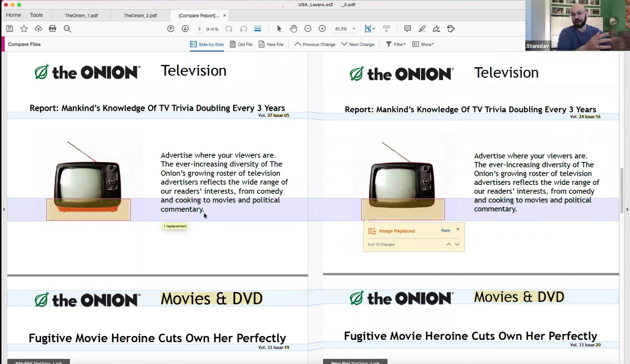The height and width of the screenshot is (364, 630).
Task: Switch to Side-by-Side view
Action: 207,44
